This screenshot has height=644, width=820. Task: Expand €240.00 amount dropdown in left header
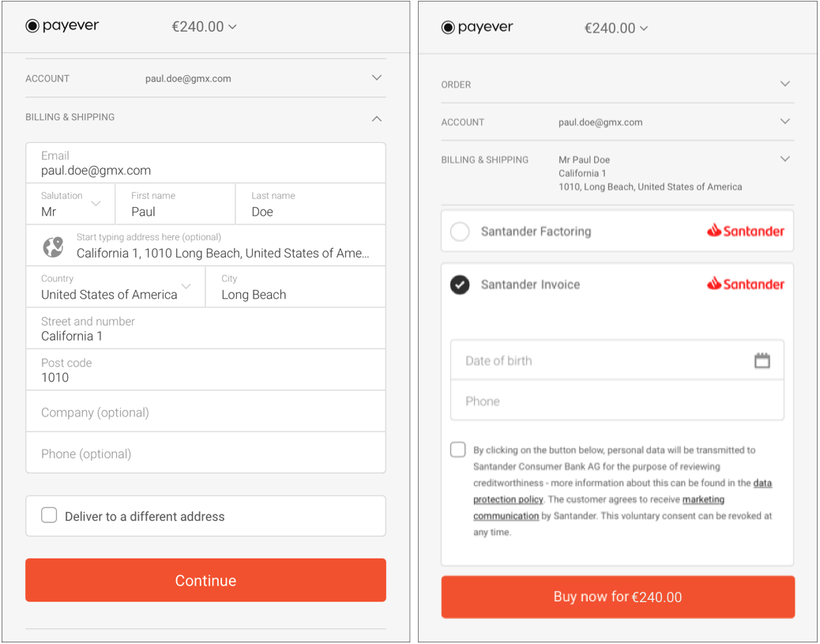205,27
